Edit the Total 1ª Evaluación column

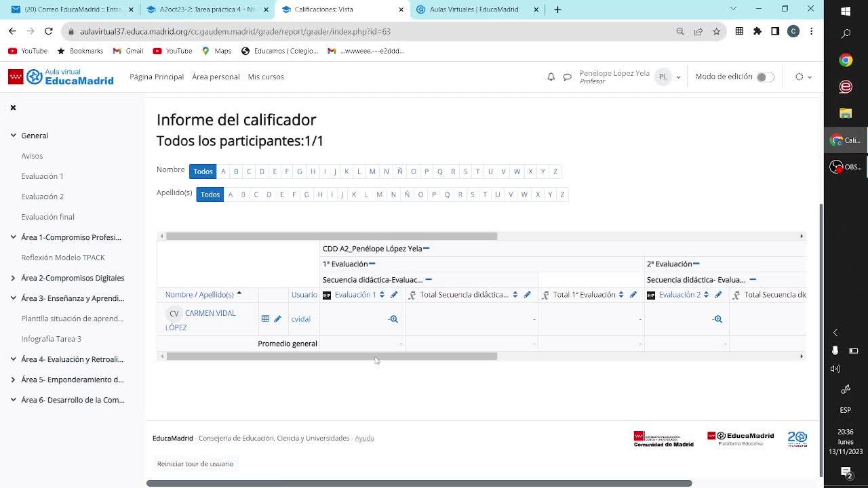tap(633, 295)
